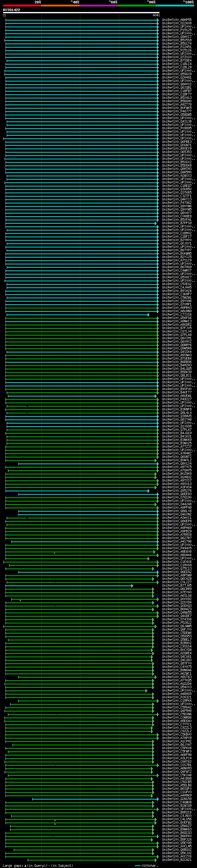Open hit UniRef100_Q5EY89
Image resolution: width=197 pixels, height=868 pixels.
[x=177, y=843]
